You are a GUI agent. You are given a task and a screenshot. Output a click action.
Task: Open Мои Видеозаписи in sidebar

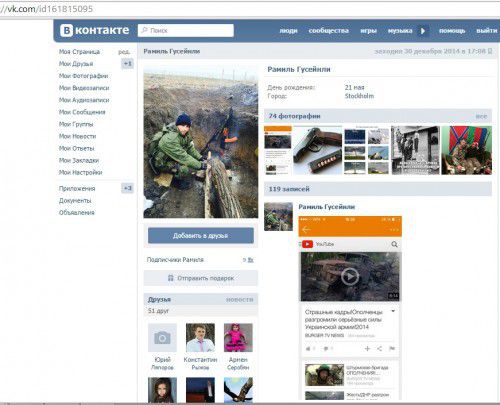84,88
